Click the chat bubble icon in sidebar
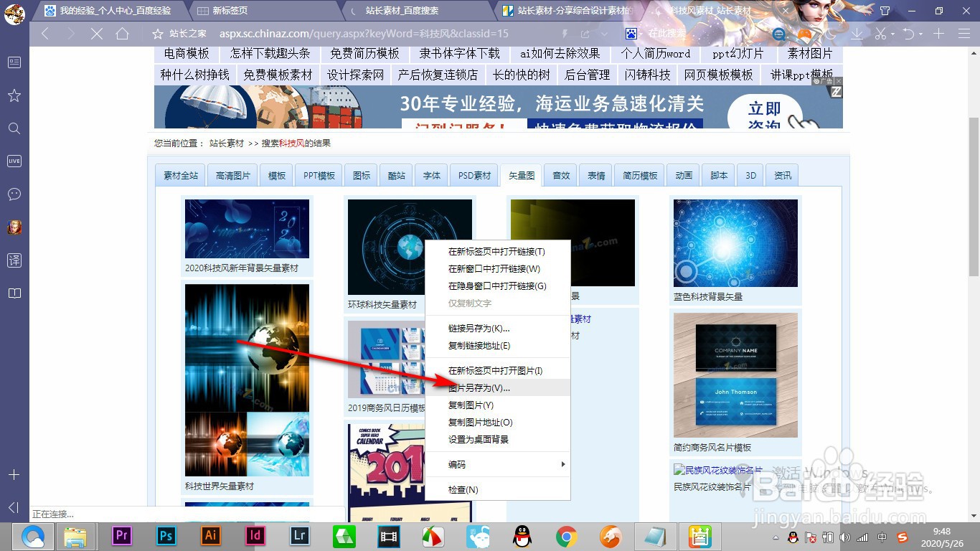 pyautogui.click(x=14, y=194)
